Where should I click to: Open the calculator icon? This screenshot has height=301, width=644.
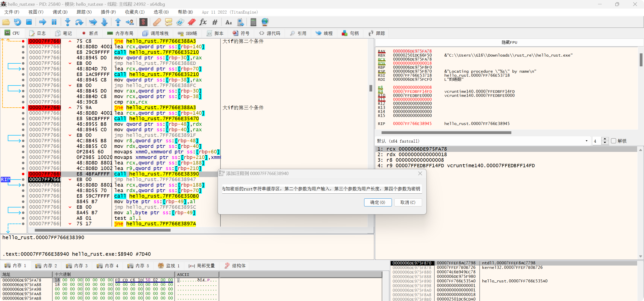tap(253, 22)
